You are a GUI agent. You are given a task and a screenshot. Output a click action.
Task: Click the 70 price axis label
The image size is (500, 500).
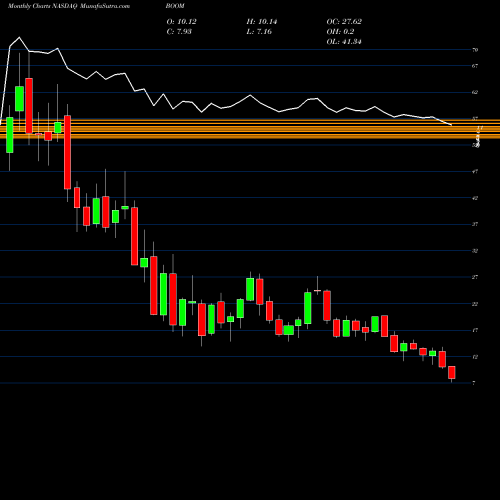pos(475,50)
